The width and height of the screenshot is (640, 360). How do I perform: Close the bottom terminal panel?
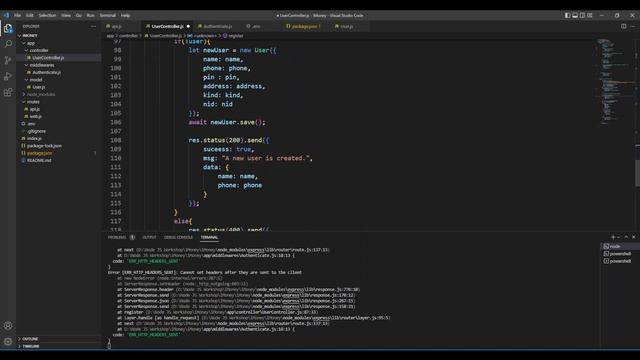(634, 237)
